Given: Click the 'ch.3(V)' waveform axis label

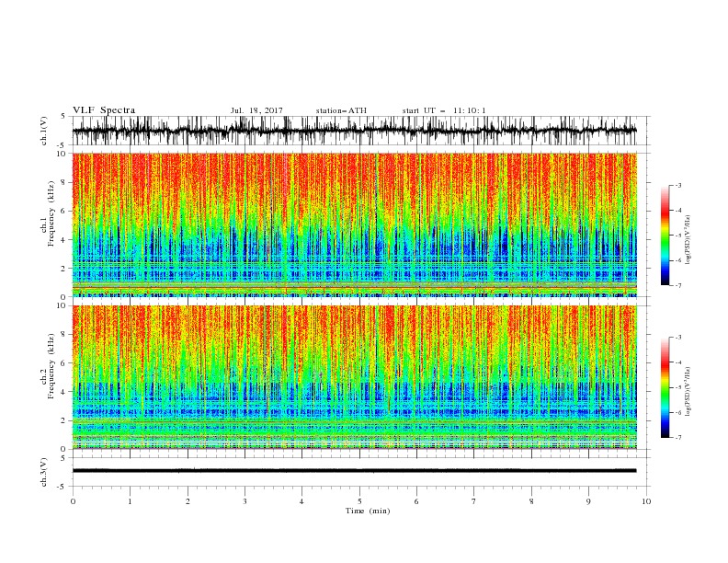Looking at the screenshot, I should coord(44,472).
